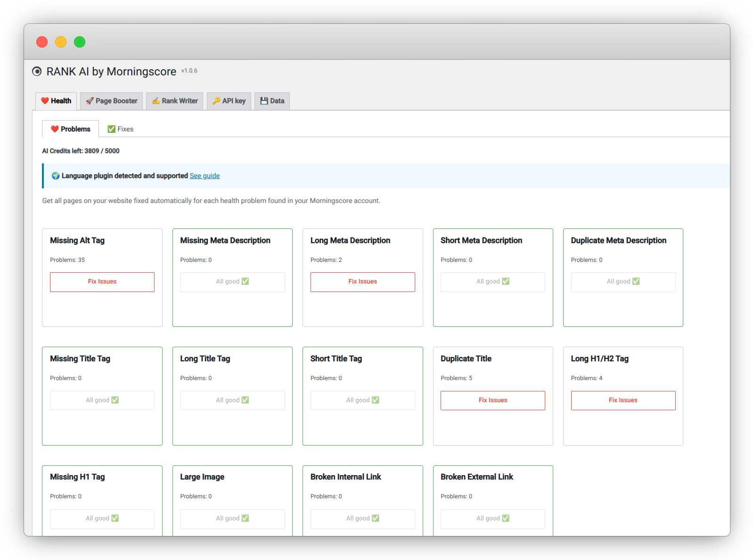Click the version v1.0.6 label

(189, 71)
